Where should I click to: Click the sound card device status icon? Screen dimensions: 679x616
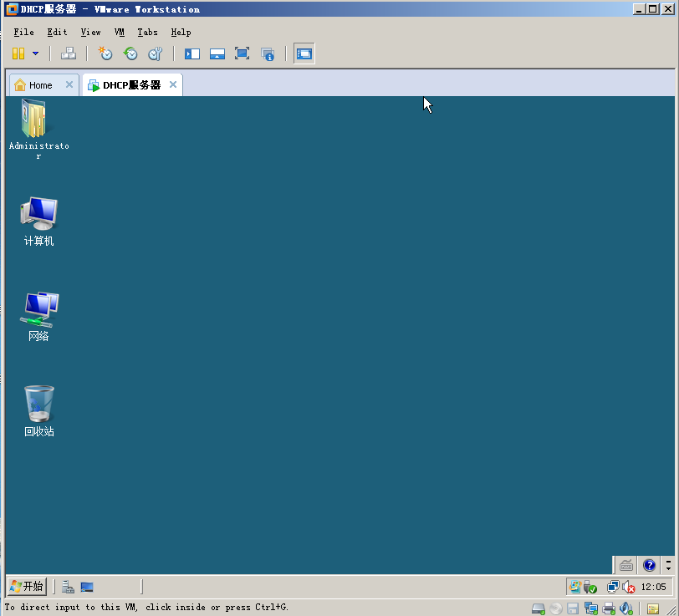626,608
